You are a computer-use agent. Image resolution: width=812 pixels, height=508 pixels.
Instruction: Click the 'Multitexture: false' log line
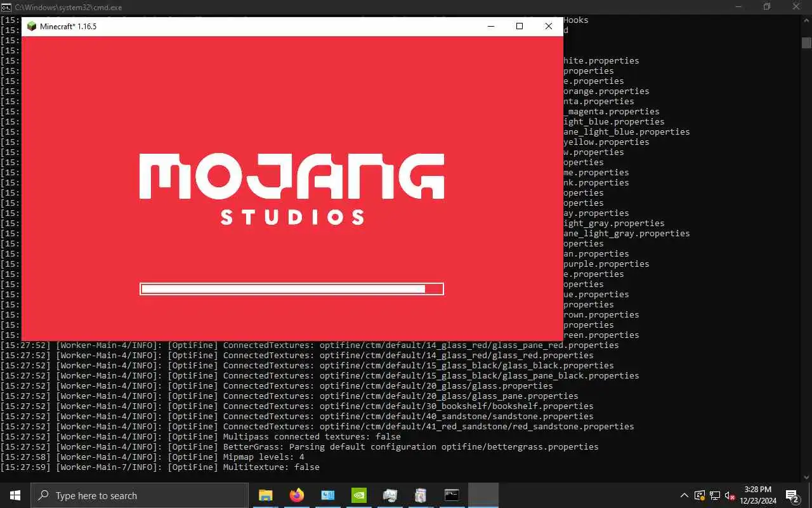click(160, 467)
